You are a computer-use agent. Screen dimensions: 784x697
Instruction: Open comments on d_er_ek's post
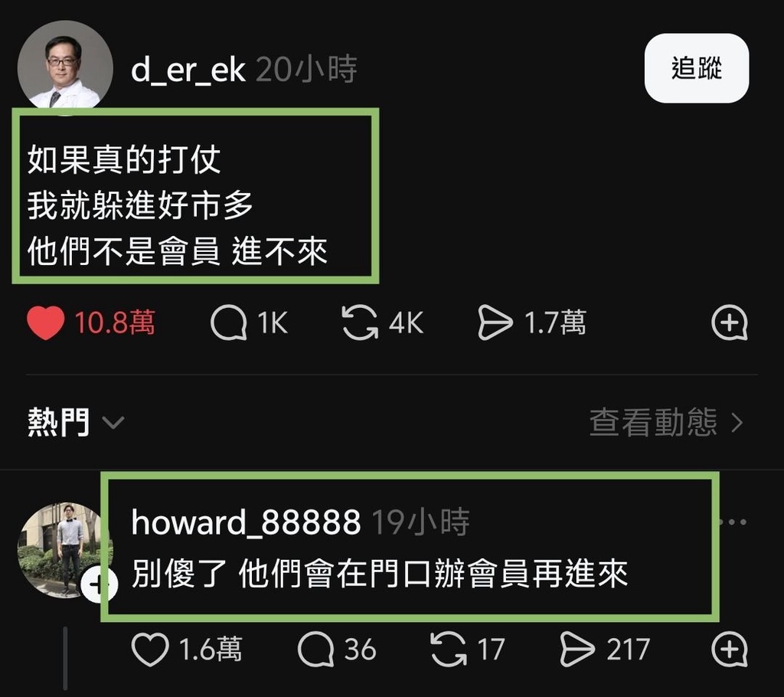point(229,322)
